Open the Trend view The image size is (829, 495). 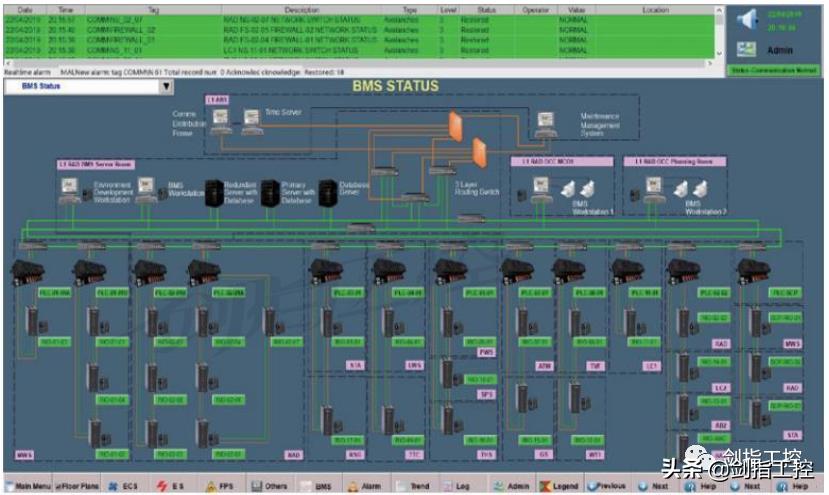point(413,486)
